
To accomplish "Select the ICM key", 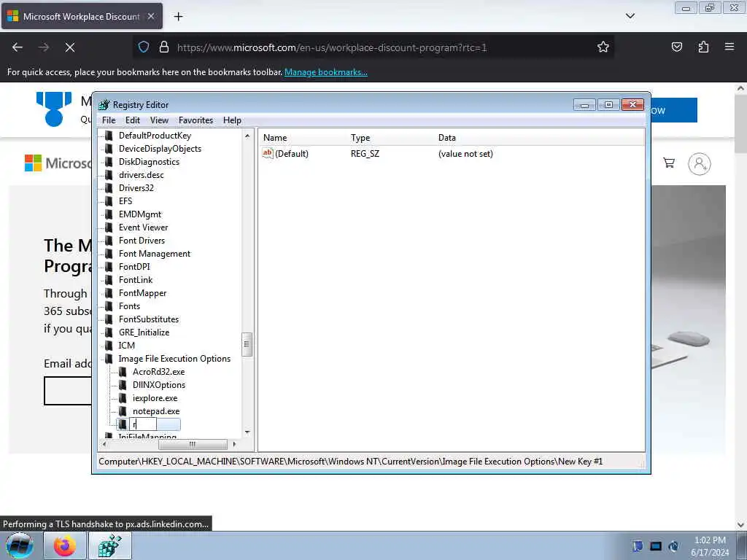I will [126, 345].
